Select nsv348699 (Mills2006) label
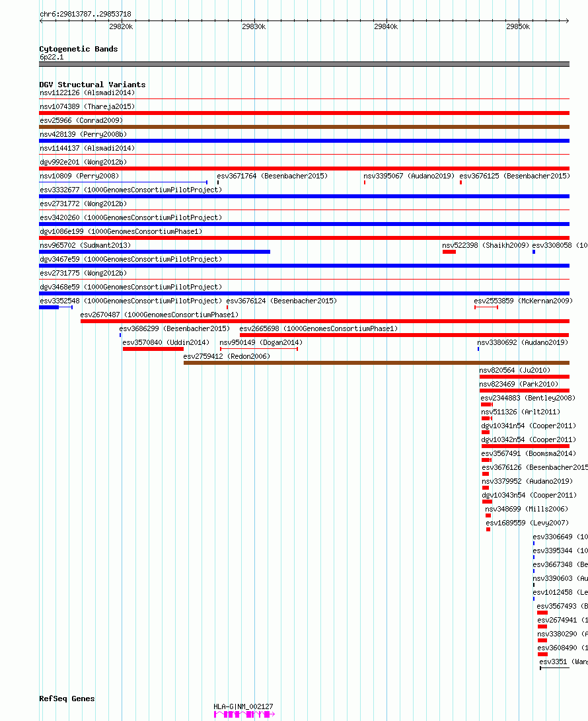Image resolution: width=588 pixels, height=721 pixels. click(x=527, y=509)
